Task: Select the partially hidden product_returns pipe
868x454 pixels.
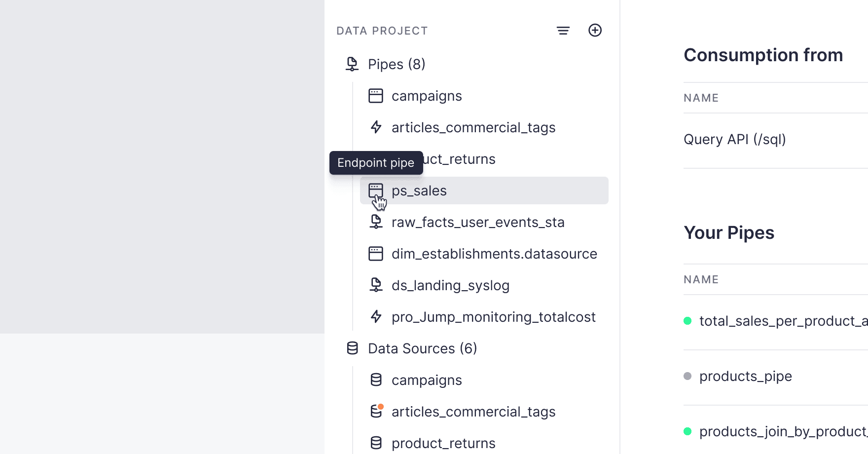Action: tap(459, 159)
